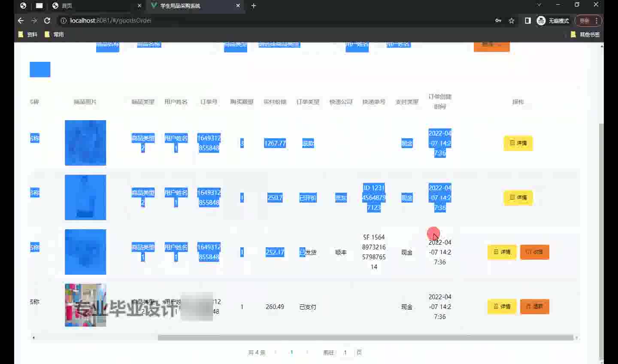Click the price 260.49 cell
This screenshot has height=364, width=618.
point(275,307)
